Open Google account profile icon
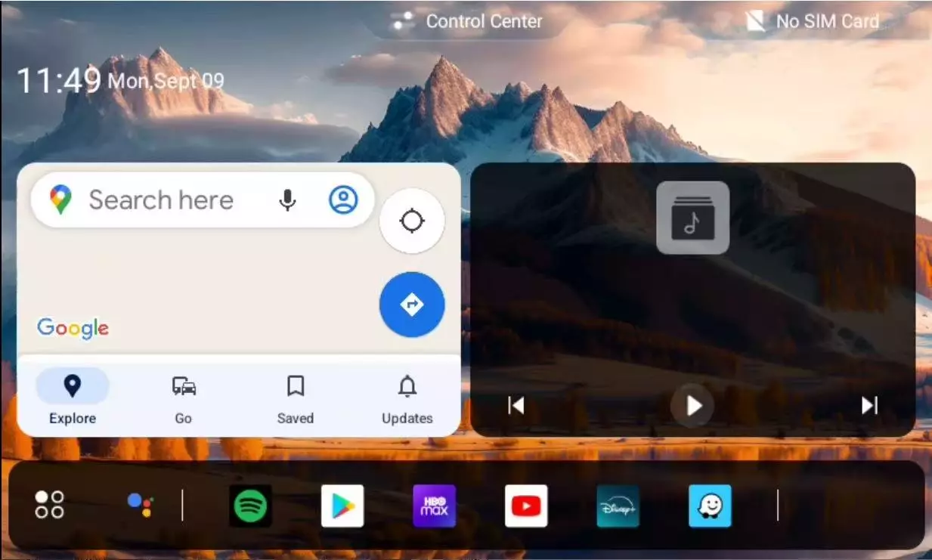The image size is (932, 560). tap(343, 200)
